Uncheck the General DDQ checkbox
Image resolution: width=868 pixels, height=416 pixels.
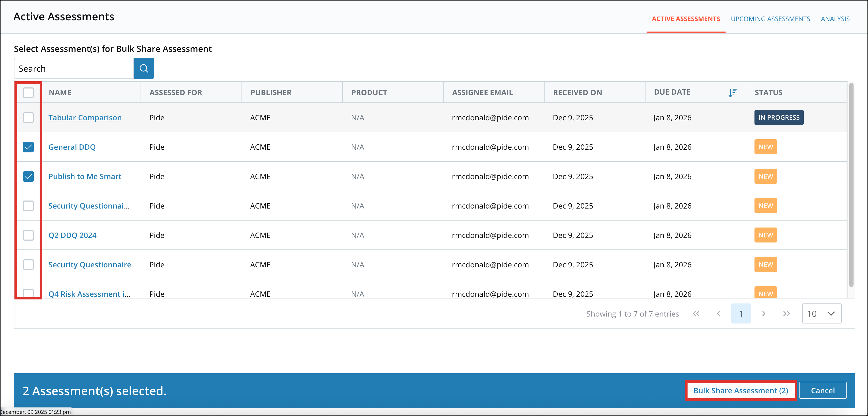pyautogui.click(x=28, y=147)
